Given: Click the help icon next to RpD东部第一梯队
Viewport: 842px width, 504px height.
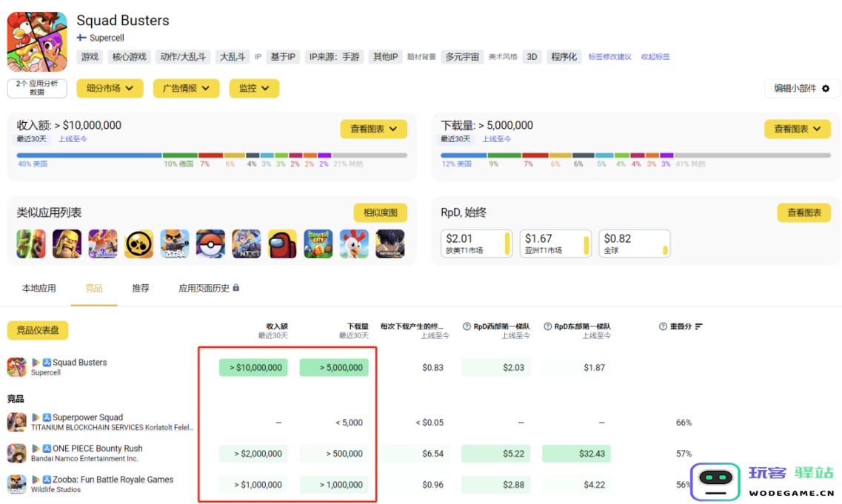Looking at the screenshot, I should [548, 326].
